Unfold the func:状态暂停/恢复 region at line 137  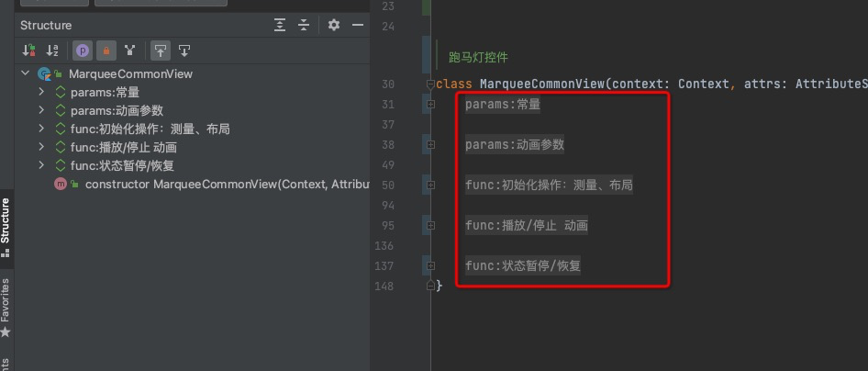[x=430, y=265]
